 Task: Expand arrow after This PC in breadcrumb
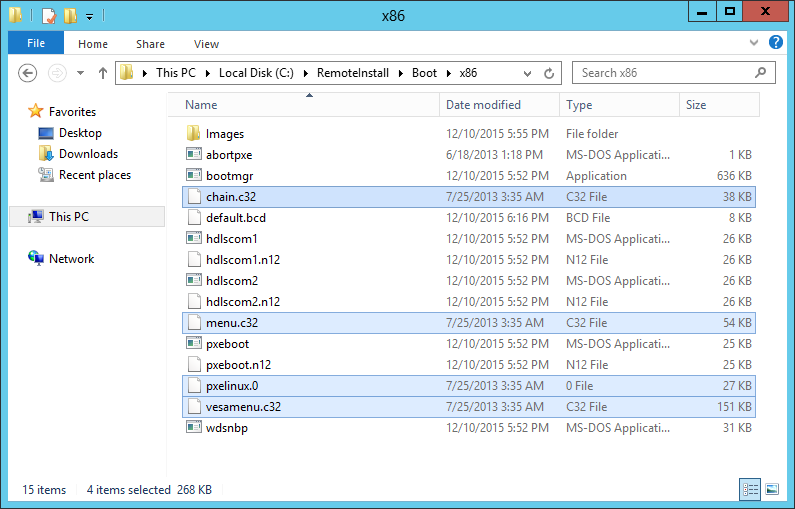tap(207, 74)
